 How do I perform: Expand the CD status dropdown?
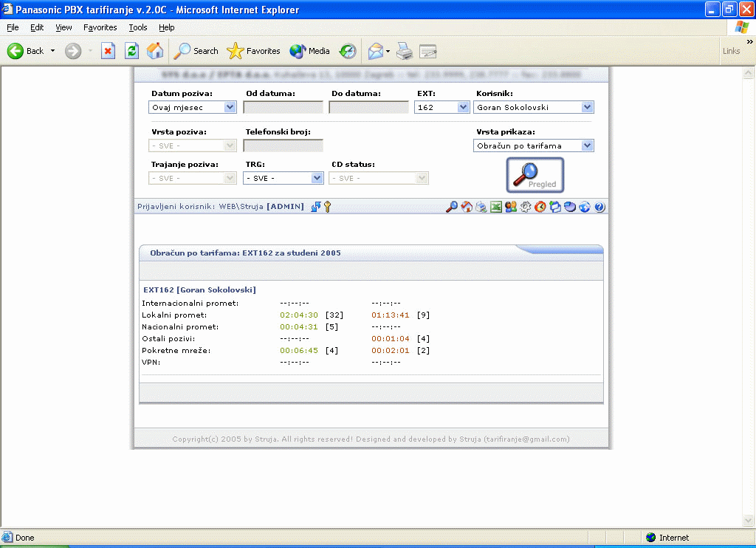[422, 178]
